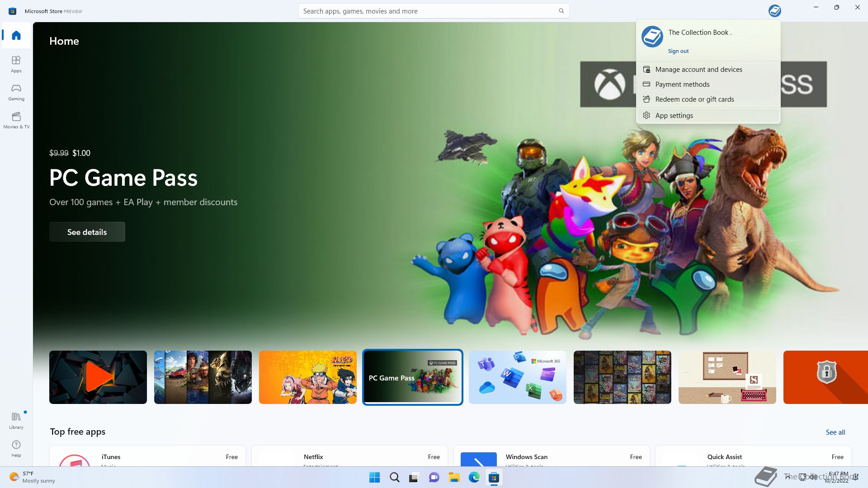Open the Library in sidebar

(16, 420)
